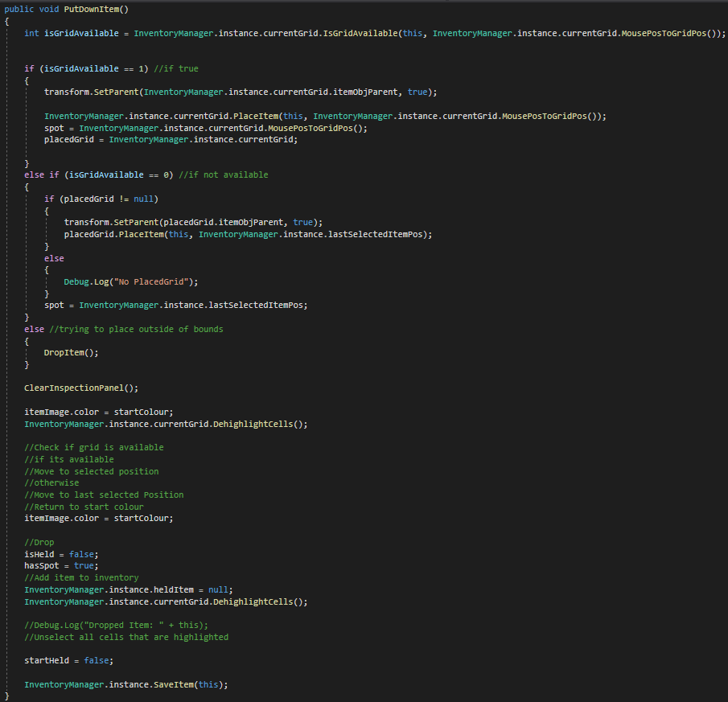Click 'lastSelectedItemPos' in the 'spot = ...lastSelectedItemPos;' line
728x702 pixels.
[x=255, y=306]
